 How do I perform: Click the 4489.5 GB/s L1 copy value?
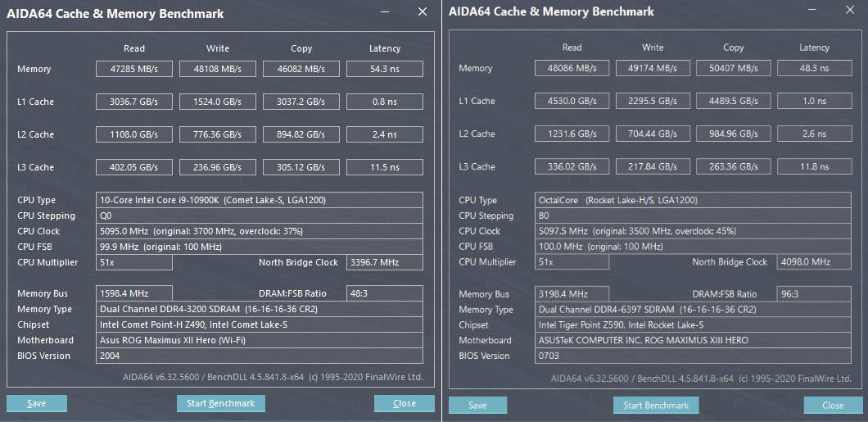[x=734, y=101]
